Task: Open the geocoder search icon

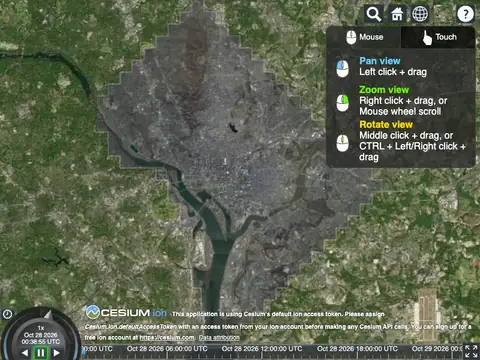Action: [373, 14]
